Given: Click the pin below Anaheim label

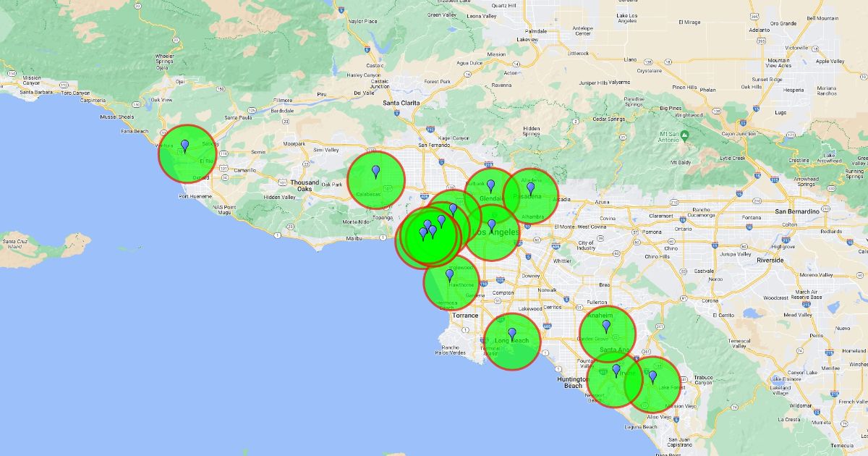Looking at the screenshot, I should [606, 326].
